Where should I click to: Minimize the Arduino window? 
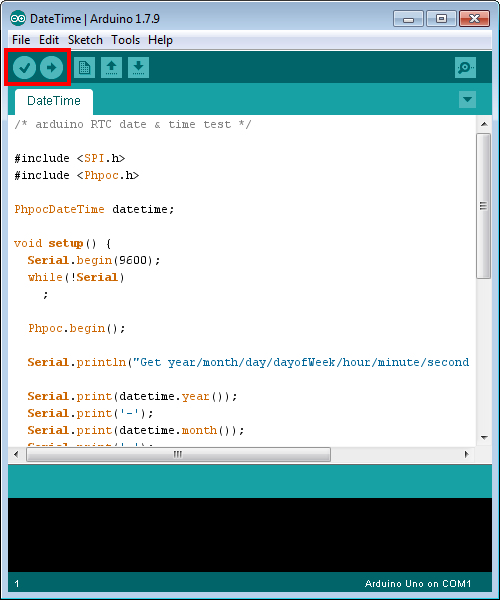coord(408,19)
